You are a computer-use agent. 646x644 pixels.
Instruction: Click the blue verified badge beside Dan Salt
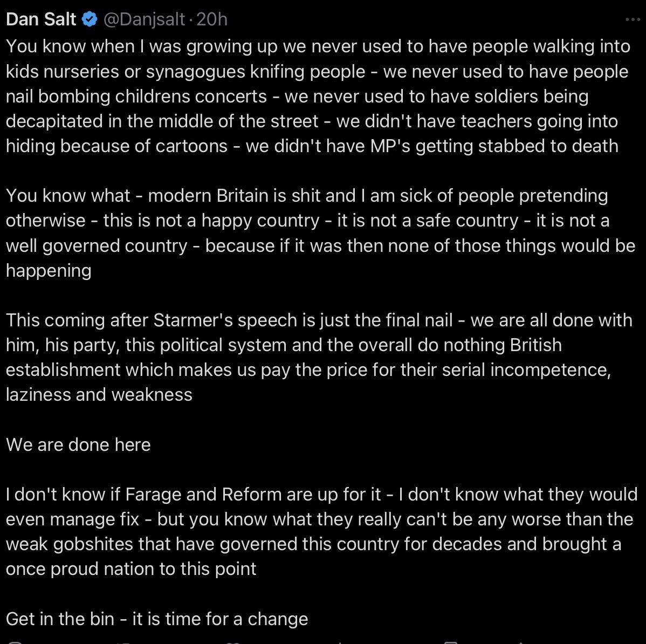pos(90,20)
